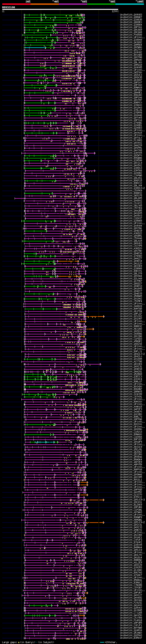
Task: Select the UniRef100_Q01943 label
Action: [x=131, y=108]
